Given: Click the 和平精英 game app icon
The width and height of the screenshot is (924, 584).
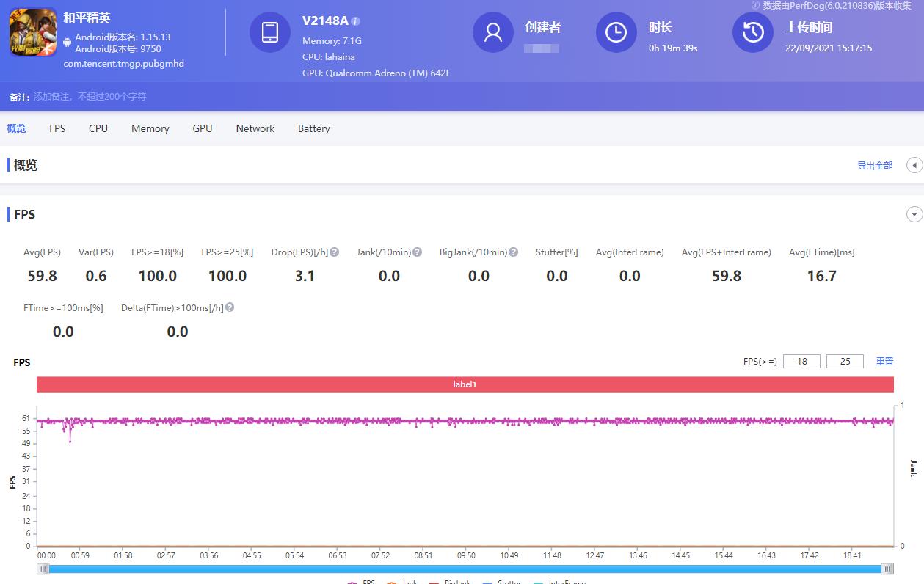Looking at the screenshot, I should point(33,32).
